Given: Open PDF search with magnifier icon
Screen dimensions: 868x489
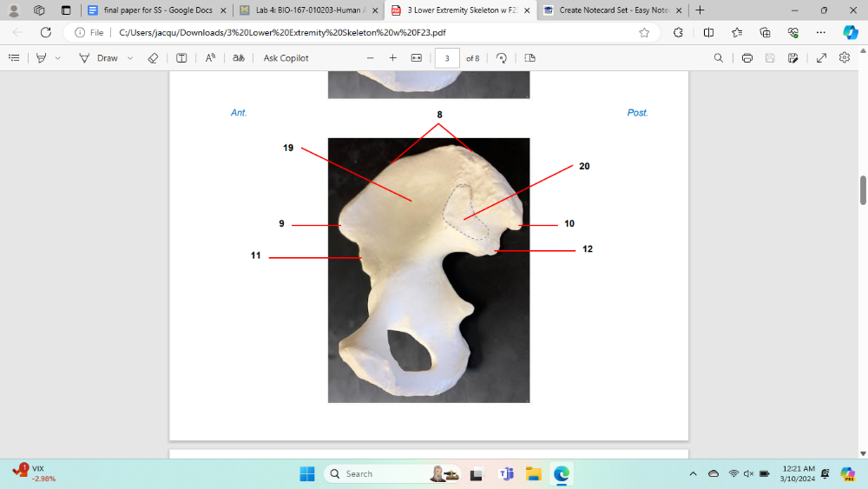Looking at the screenshot, I should (718, 58).
